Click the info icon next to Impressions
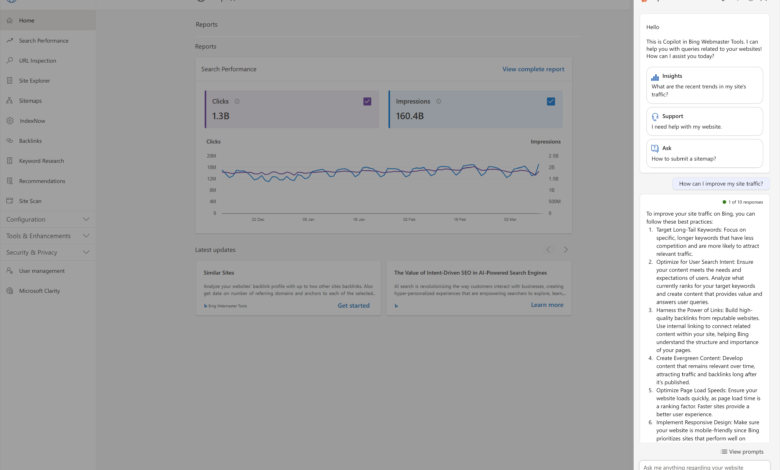The width and height of the screenshot is (780, 470). (439, 101)
